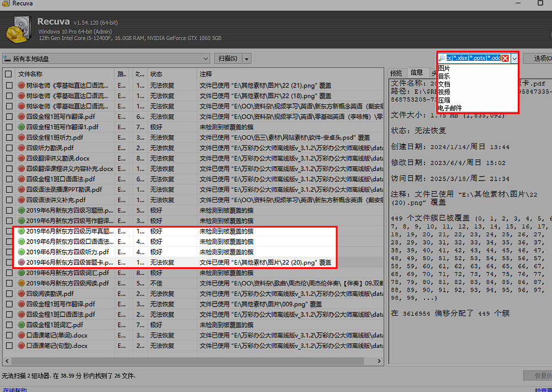Click the red dot beside 四级翻译课程讲义内容补充.docx

click(x=21, y=169)
